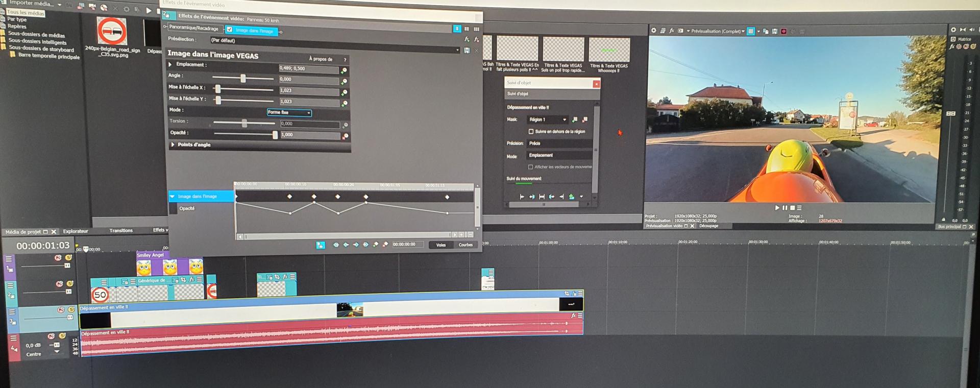Go to next keyframe icon

pyautogui.click(x=356, y=245)
